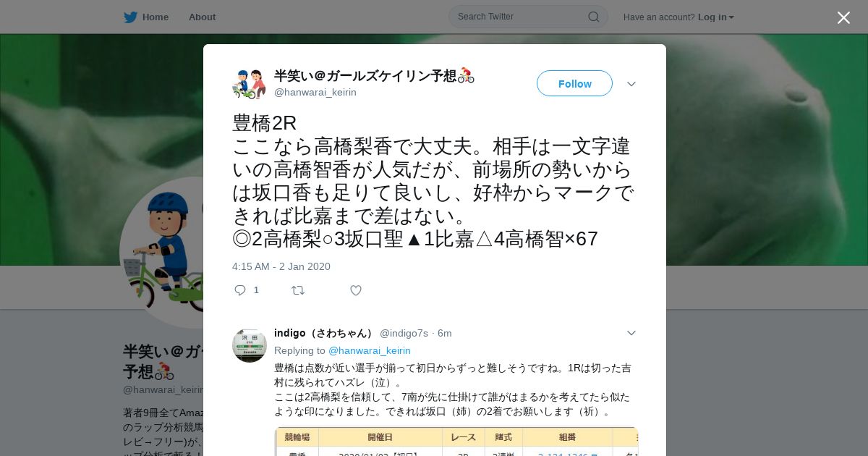The width and height of the screenshot is (868, 456).
Task: Retweet the 豊橋2R tweet
Action: 298,290
